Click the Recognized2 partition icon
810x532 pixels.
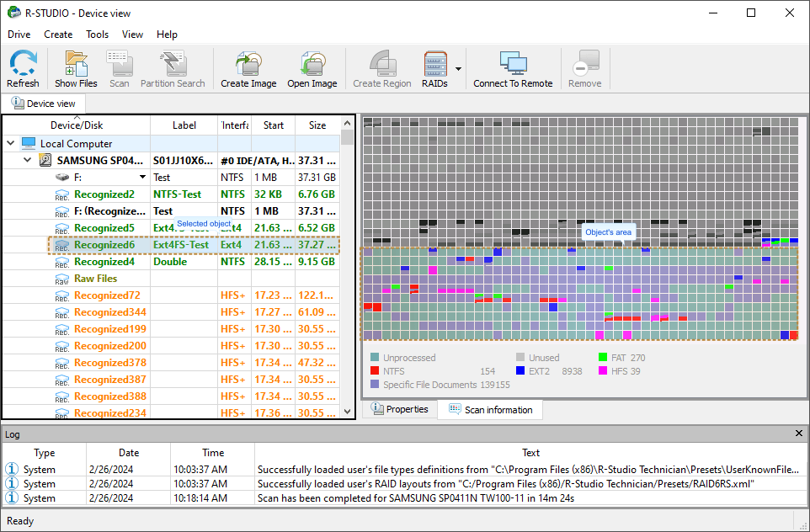pyautogui.click(x=62, y=194)
